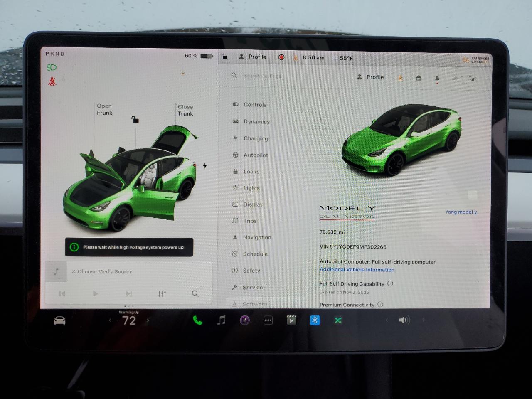Select the car icon on the launcher bar
Screen dimensions: 532x399
coord(59,320)
